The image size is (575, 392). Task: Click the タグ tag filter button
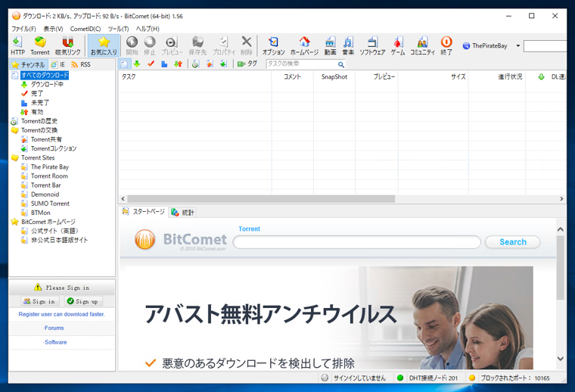[247, 64]
